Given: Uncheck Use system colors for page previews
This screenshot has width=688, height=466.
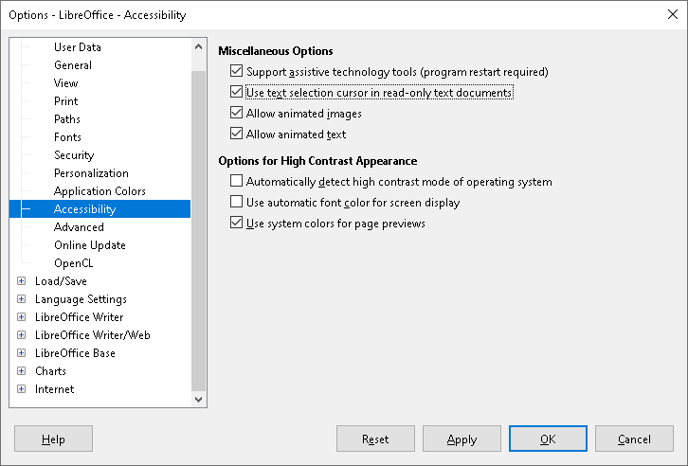Looking at the screenshot, I should point(236,222).
